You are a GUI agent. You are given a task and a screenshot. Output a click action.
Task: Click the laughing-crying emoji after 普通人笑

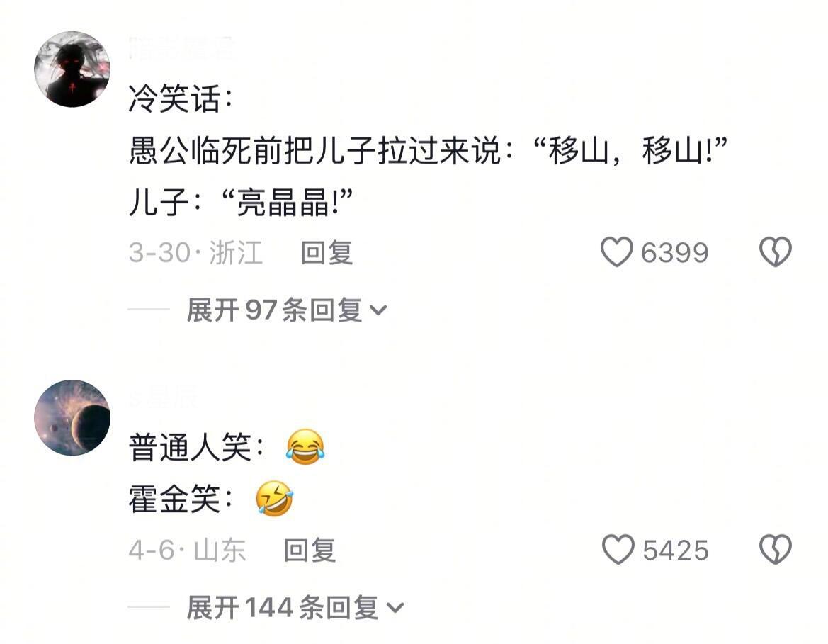pos(305,447)
